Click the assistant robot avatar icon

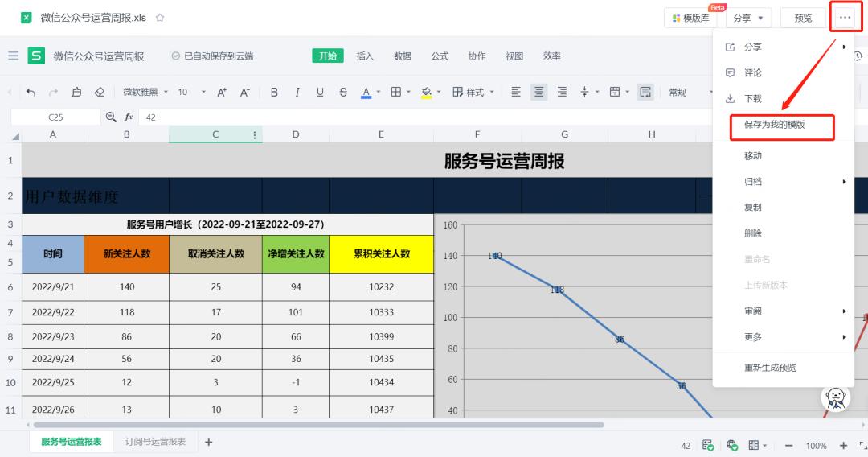pyautogui.click(x=835, y=398)
